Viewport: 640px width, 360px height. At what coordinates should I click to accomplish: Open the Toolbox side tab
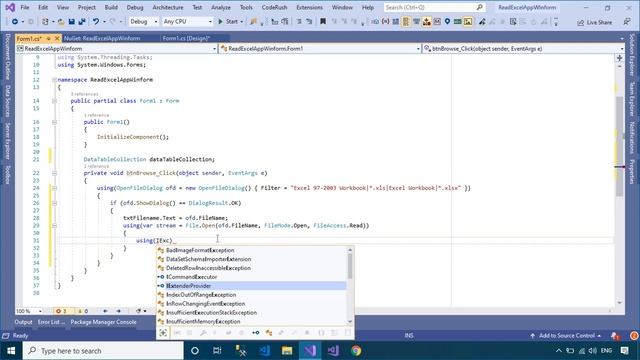(7, 174)
